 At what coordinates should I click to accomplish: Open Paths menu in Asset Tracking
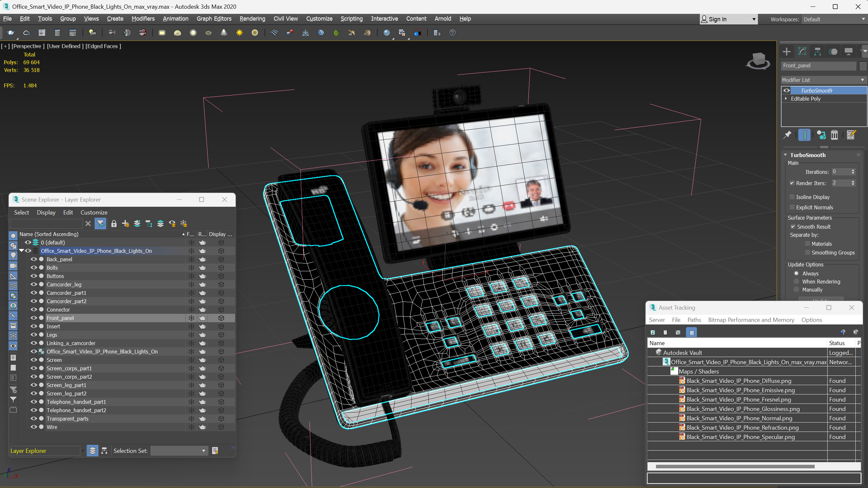coord(694,320)
